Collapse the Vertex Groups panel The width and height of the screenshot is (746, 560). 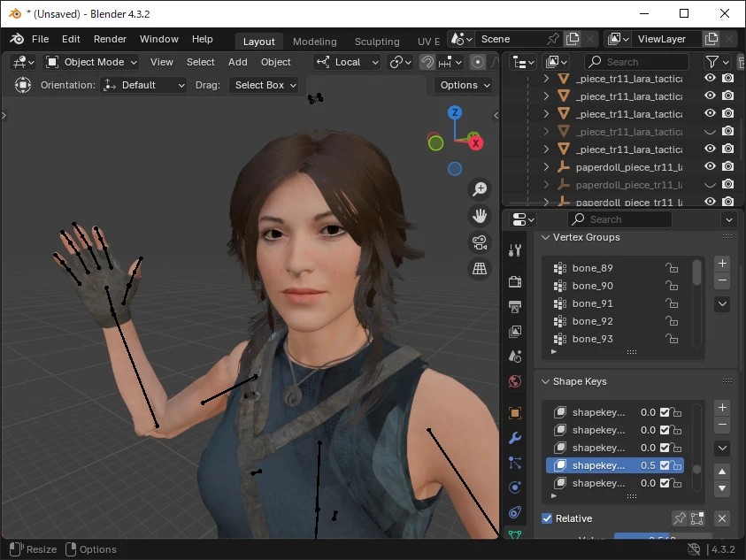click(x=546, y=237)
